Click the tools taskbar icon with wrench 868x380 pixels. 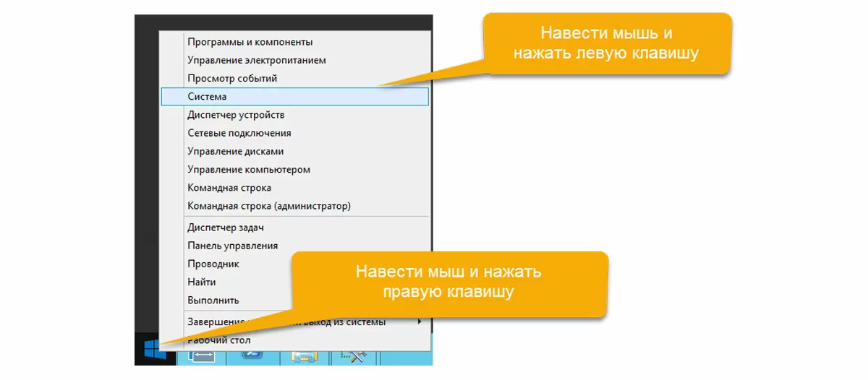pyautogui.click(x=354, y=356)
